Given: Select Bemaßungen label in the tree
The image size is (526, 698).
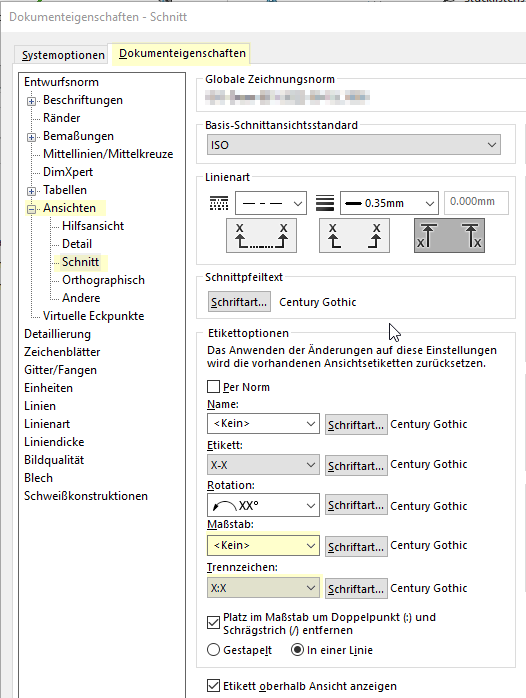Looking at the screenshot, I should tap(78, 136).
